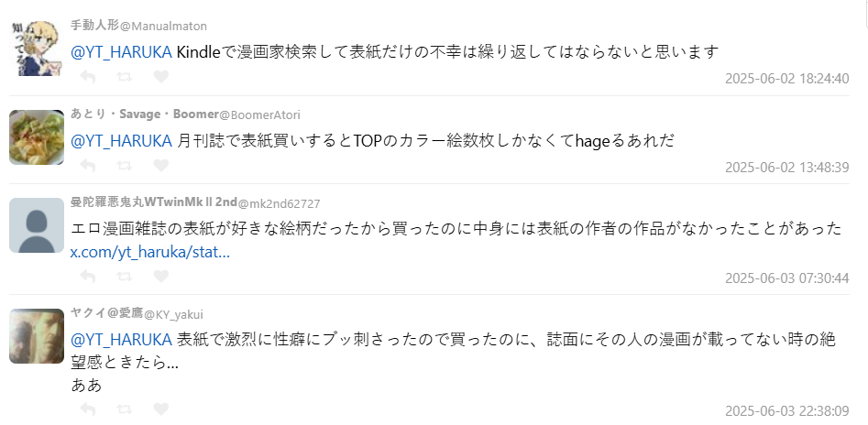The width and height of the screenshot is (868, 425).
Task: Click the timestamp 2025-06-03 07:30:44
Action: [786, 278]
